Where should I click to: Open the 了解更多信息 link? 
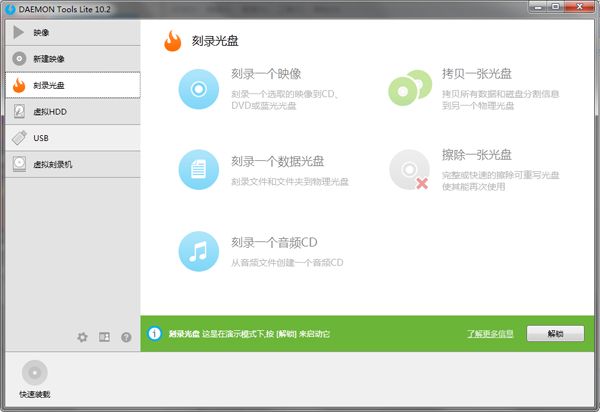point(490,334)
